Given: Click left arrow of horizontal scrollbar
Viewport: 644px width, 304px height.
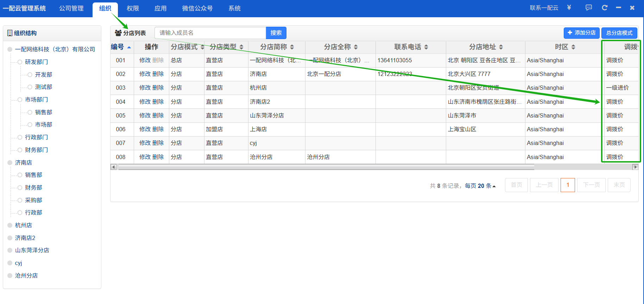Looking at the screenshot, I should [113, 167].
